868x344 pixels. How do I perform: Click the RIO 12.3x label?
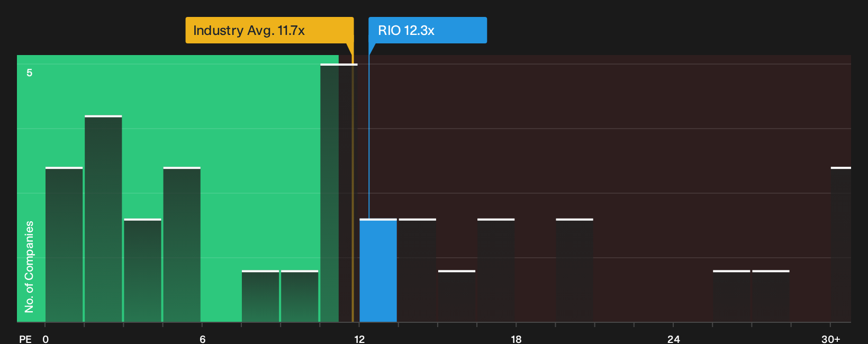click(x=428, y=30)
